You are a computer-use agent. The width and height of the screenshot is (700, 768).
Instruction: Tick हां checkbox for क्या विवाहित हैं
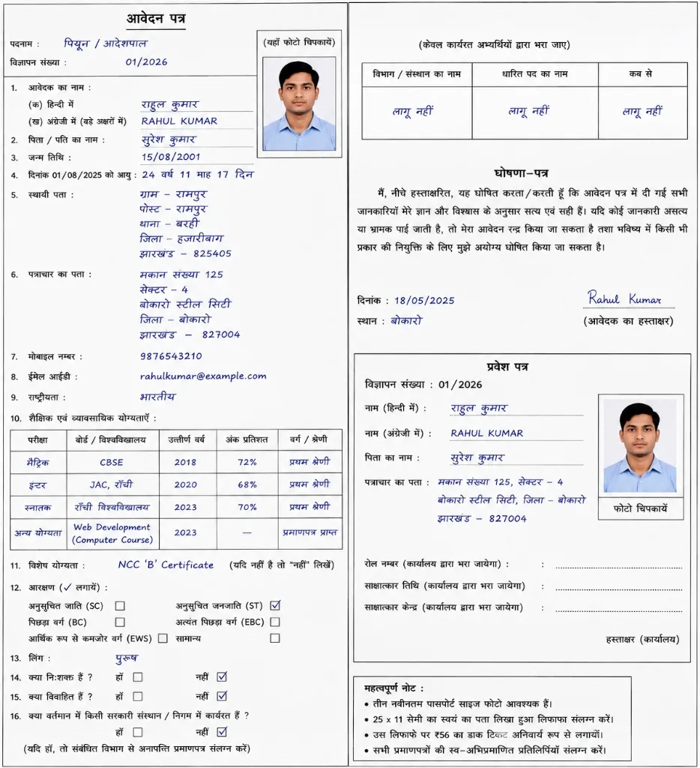[x=138, y=696]
